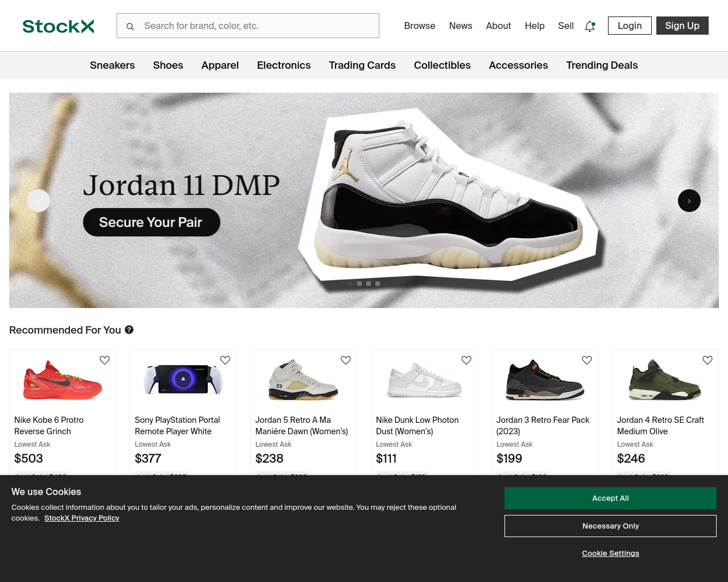728x582 pixels.
Task: Open the Recommended For You help icon
Action: (129, 330)
